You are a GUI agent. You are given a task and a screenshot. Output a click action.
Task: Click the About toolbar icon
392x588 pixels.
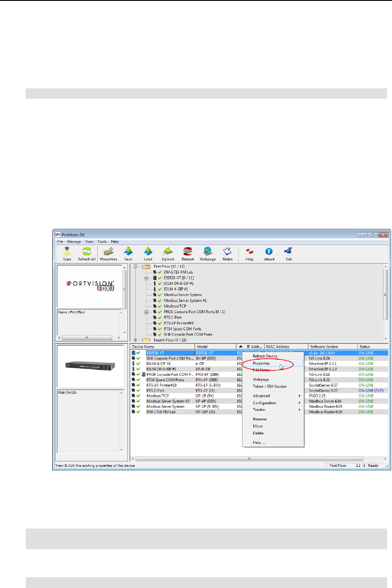(x=269, y=254)
